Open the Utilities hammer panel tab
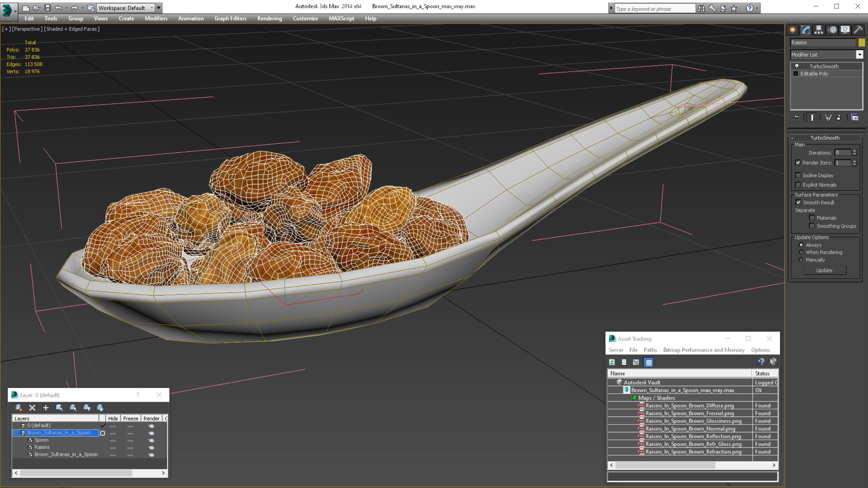This screenshot has width=868, height=488. 858,30
